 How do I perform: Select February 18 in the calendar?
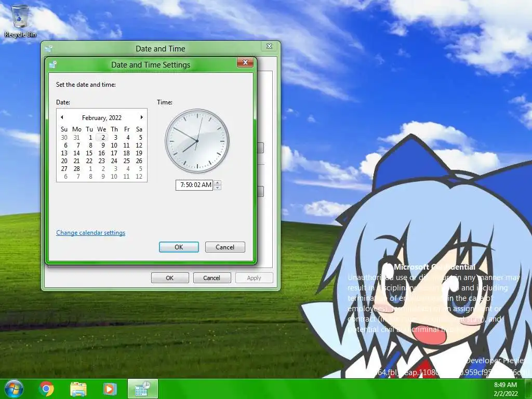(127, 153)
